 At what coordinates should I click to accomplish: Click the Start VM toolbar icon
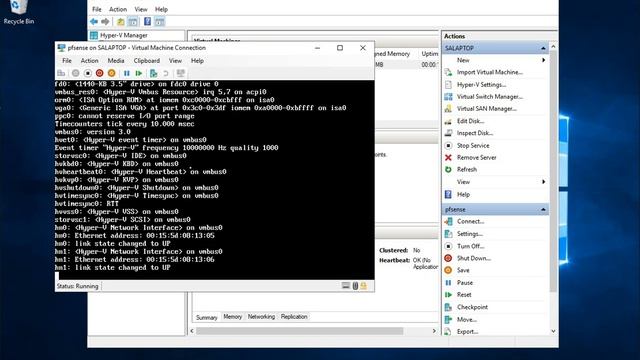coord(76,73)
